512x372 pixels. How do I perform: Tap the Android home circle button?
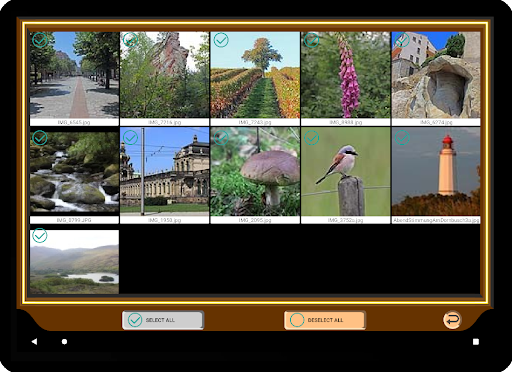[64, 341]
